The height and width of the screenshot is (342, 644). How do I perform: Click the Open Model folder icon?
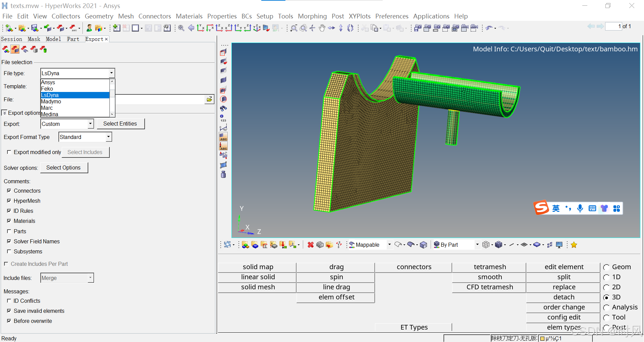[x=22, y=28]
